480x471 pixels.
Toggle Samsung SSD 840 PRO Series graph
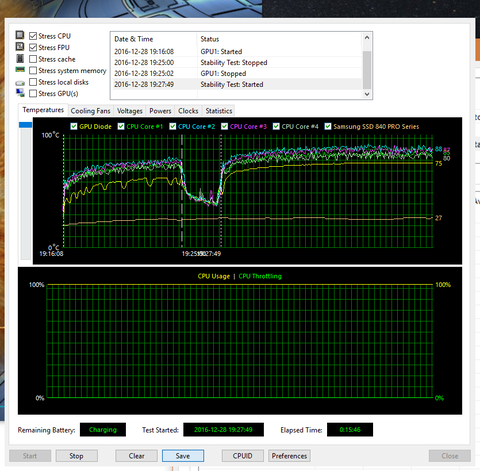328,126
